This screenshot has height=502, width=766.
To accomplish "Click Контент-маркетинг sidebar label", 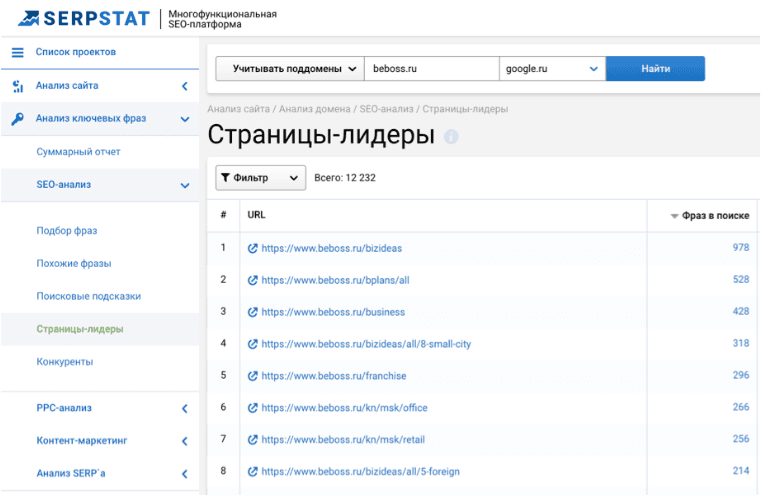I will point(82,441).
